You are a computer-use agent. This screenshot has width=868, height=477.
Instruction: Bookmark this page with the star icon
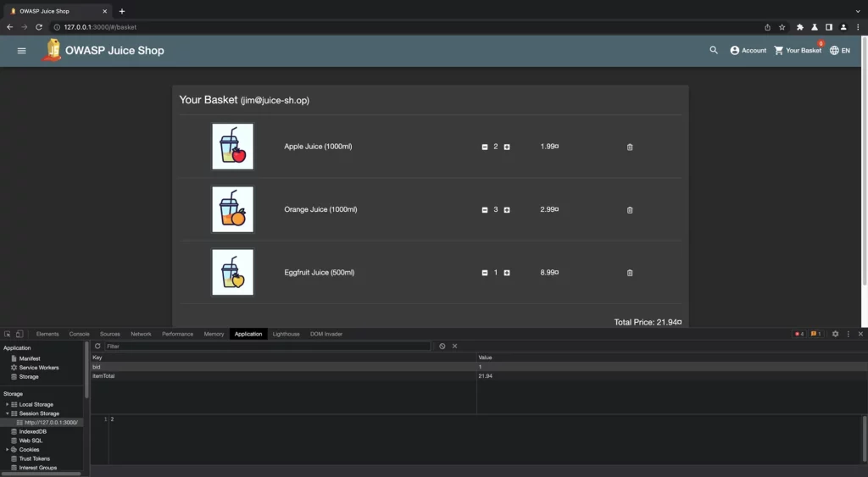(782, 27)
